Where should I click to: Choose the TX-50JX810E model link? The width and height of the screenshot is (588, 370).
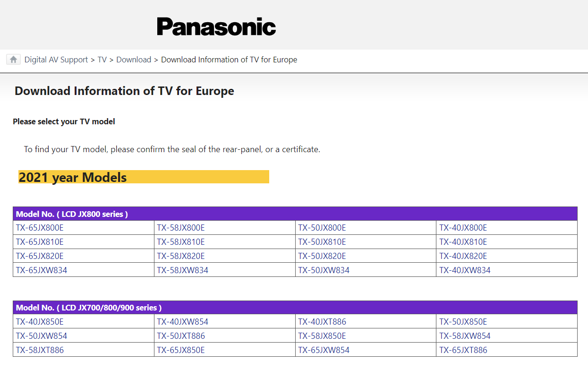pyautogui.click(x=322, y=242)
